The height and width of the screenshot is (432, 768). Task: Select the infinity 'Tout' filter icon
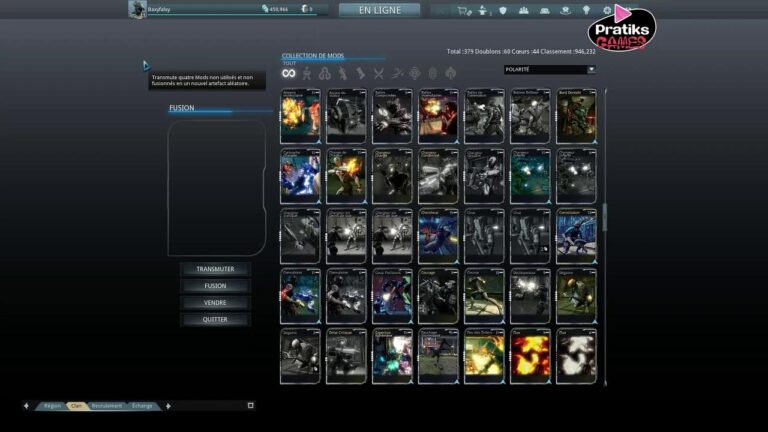[x=288, y=73]
